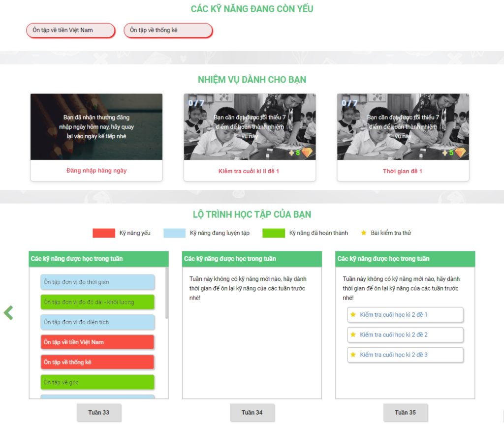The image size is (504, 424).
Task: Open Đăng nhập hàng ngày task link
Action: click(96, 171)
